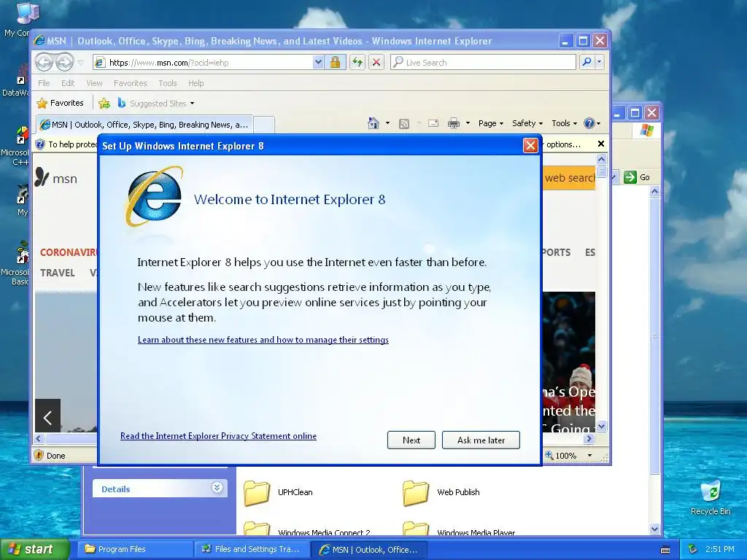
Task: Expand Suggested Sites dropdown
Action: pos(192,104)
